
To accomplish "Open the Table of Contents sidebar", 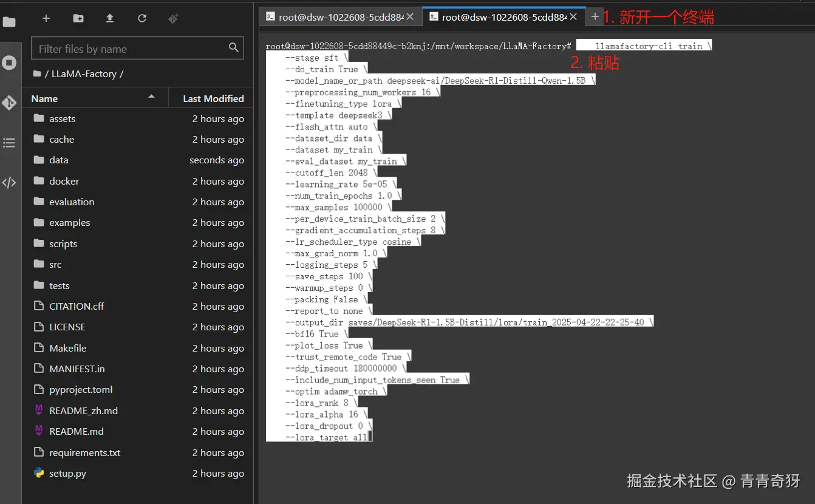I will click(x=9, y=143).
